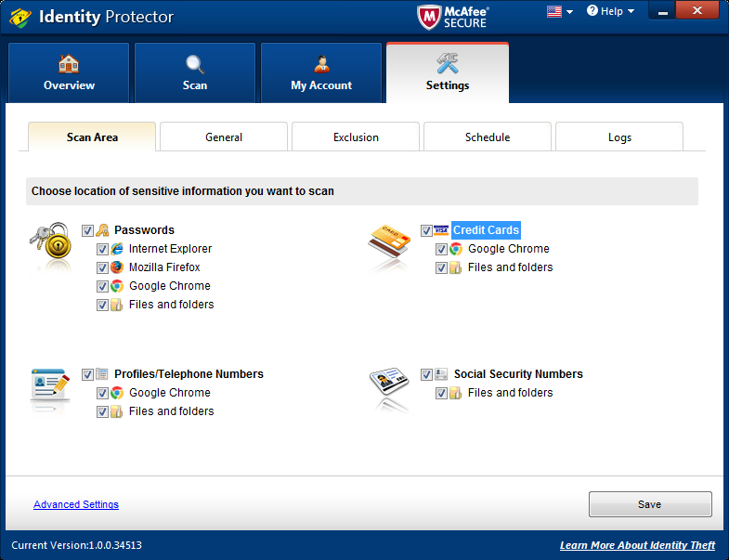The height and width of the screenshot is (560, 729).
Task: Click the large padlock and keys icon
Action: (51, 241)
